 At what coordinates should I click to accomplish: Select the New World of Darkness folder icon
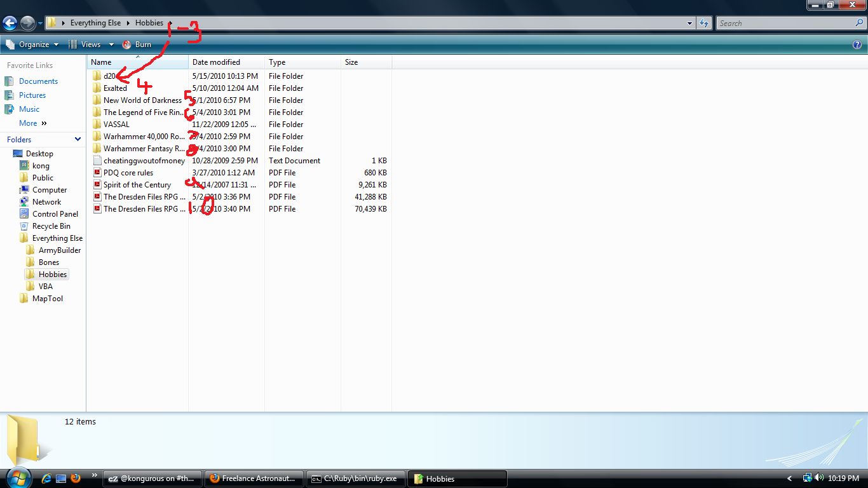[x=97, y=100]
